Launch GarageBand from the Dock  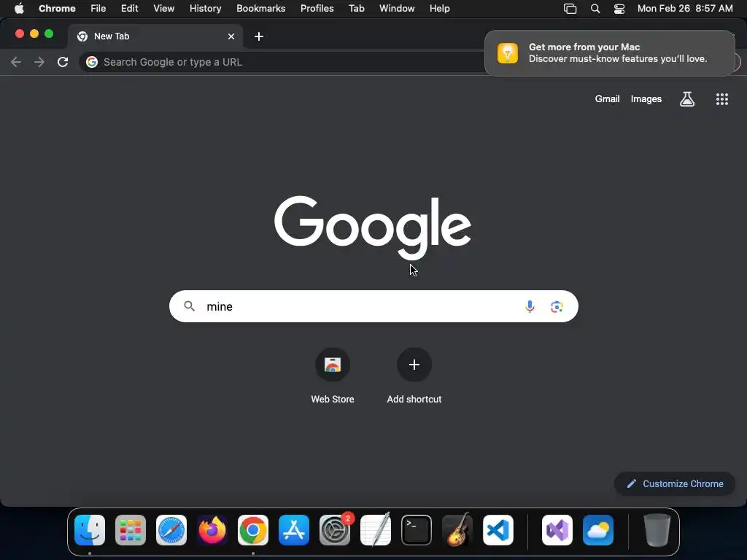[x=457, y=530]
